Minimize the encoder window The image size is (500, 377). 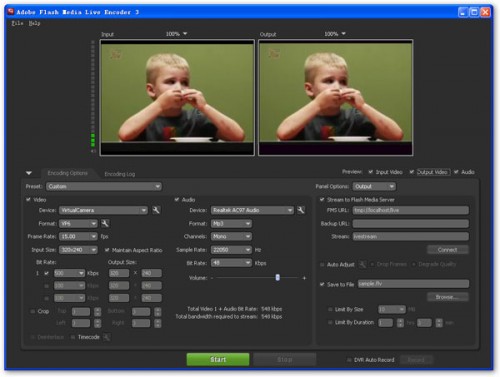click(462, 12)
